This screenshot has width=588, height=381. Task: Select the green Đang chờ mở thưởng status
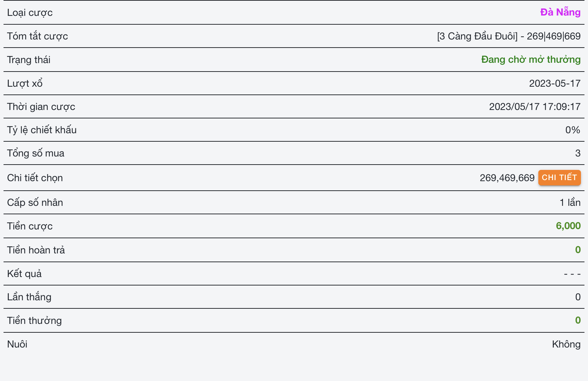click(x=531, y=60)
